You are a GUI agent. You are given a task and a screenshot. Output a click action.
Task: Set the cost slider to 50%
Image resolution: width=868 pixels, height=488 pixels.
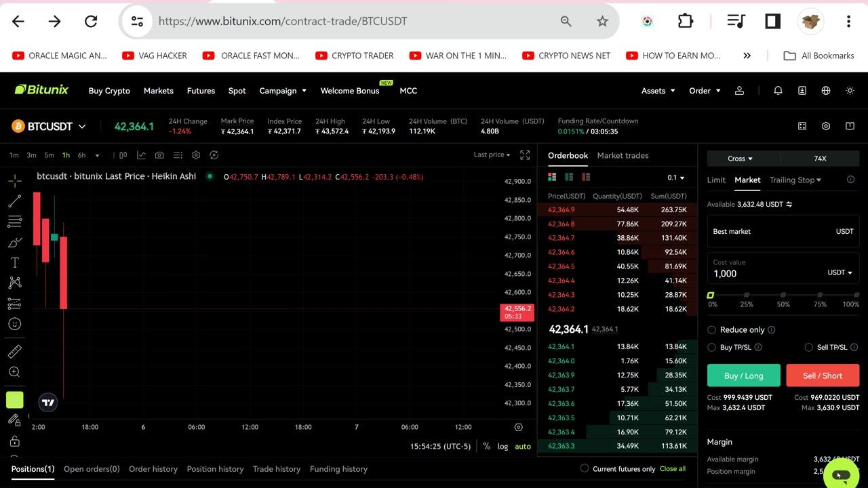[783, 295]
